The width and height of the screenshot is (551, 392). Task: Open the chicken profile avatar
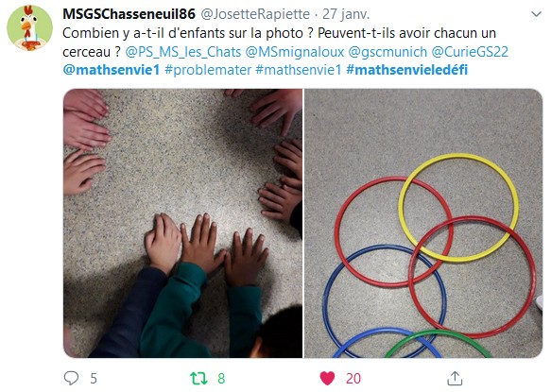[x=30, y=28]
